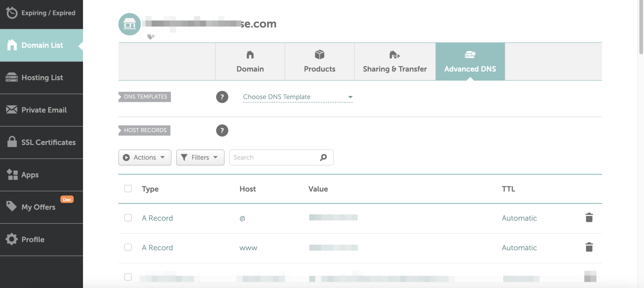Screen dimensions: 644x288
Task: Expand the Actions dropdown
Action: point(145,157)
